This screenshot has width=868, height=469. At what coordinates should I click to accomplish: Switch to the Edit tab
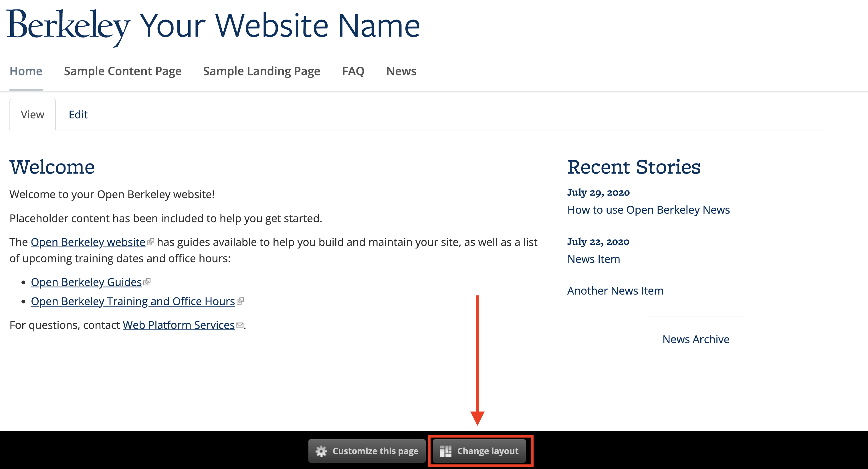click(78, 114)
